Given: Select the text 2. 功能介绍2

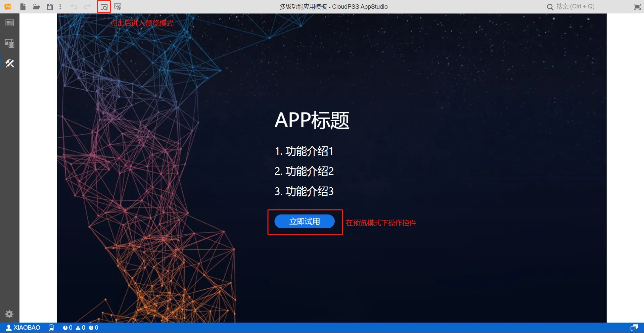Looking at the screenshot, I should [x=304, y=171].
